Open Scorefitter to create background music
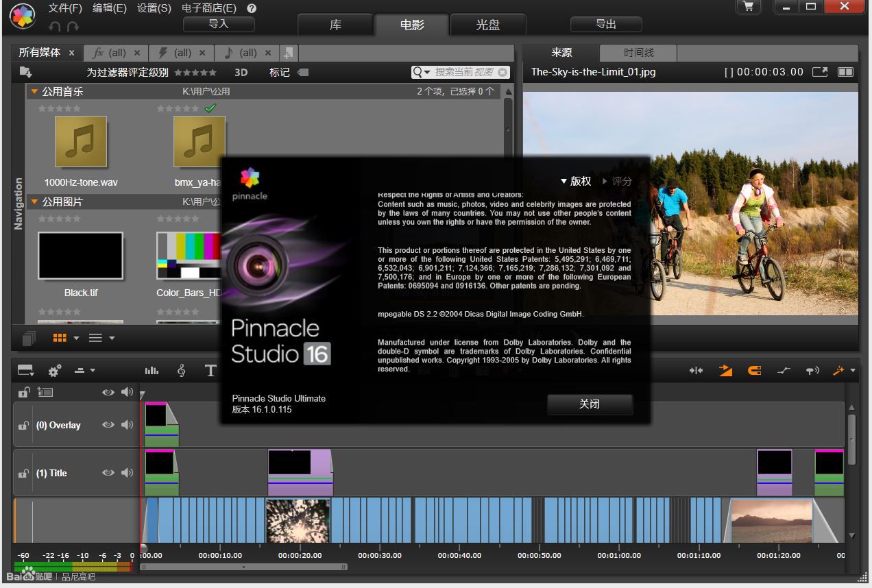The height and width of the screenshot is (588, 872). click(182, 370)
